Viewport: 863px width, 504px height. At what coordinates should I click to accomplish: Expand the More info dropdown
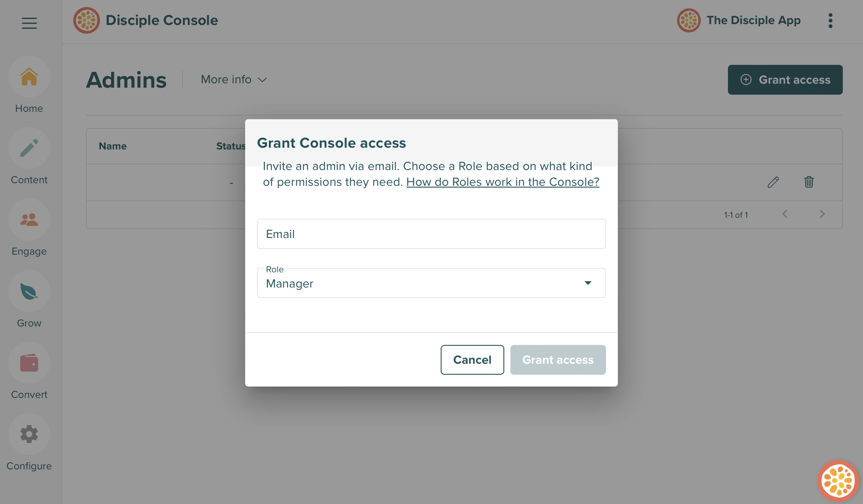(x=234, y=79)
